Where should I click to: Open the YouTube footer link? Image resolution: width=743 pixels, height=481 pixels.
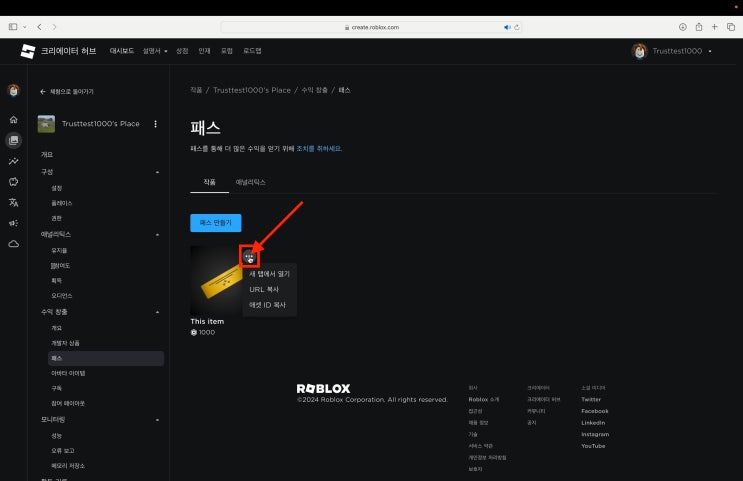(593, 446)
